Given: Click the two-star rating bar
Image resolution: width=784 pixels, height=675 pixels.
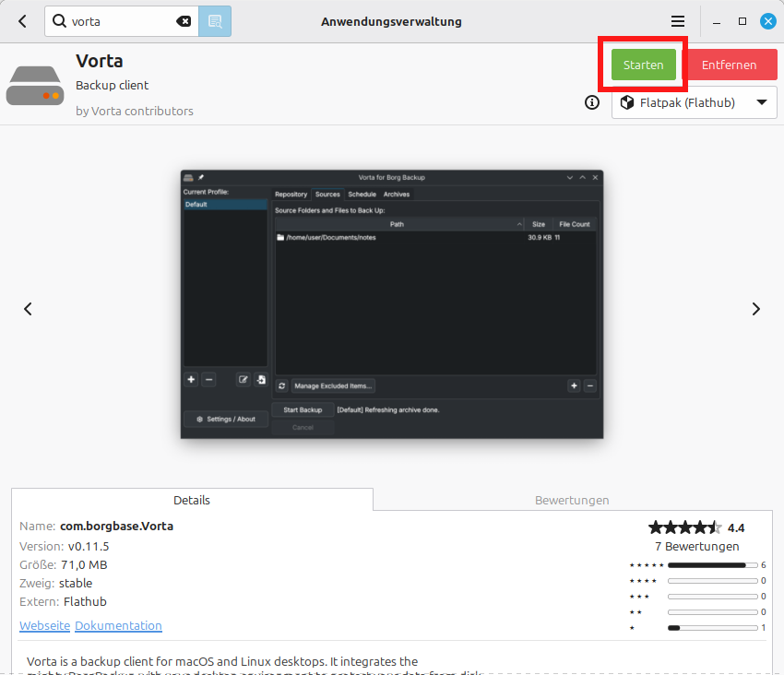Looking at the screenshot, I should click(x=712, y=612).
